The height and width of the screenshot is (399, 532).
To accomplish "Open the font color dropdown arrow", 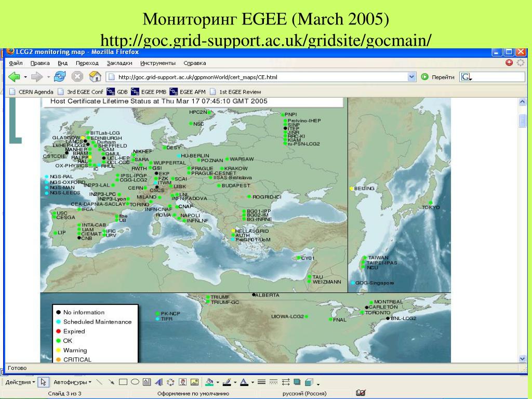I will 252,382.
